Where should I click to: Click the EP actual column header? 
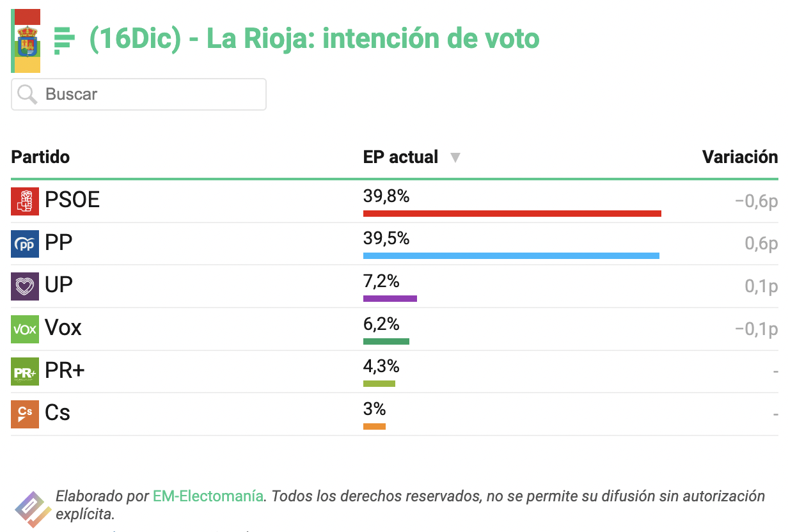pos(401,157)
